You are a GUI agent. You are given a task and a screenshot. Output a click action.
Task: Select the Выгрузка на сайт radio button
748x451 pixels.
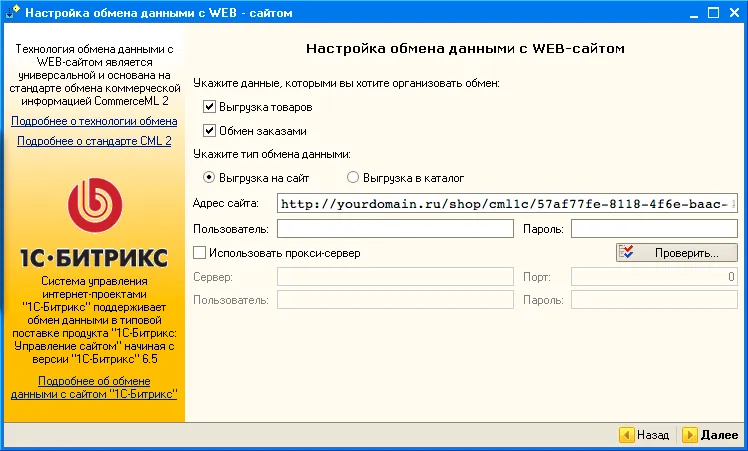[210, 178]
